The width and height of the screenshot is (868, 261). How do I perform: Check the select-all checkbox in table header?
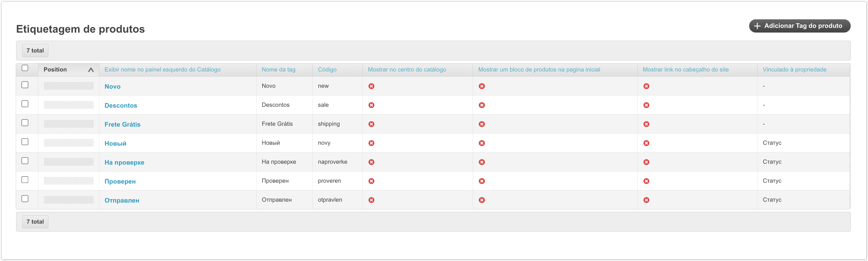tap(25, 68)
